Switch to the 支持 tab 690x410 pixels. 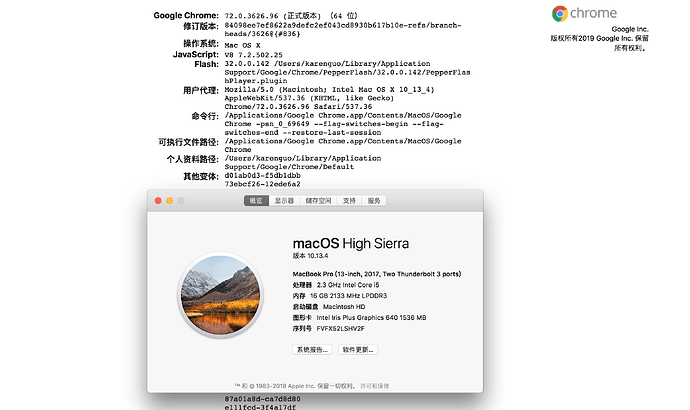(x=349, y=201)
